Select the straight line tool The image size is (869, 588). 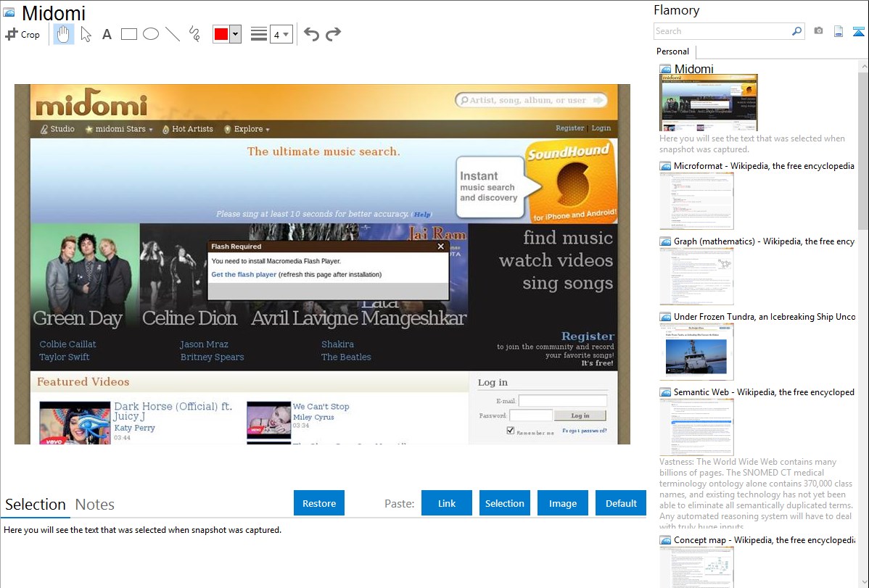point(173,34)
